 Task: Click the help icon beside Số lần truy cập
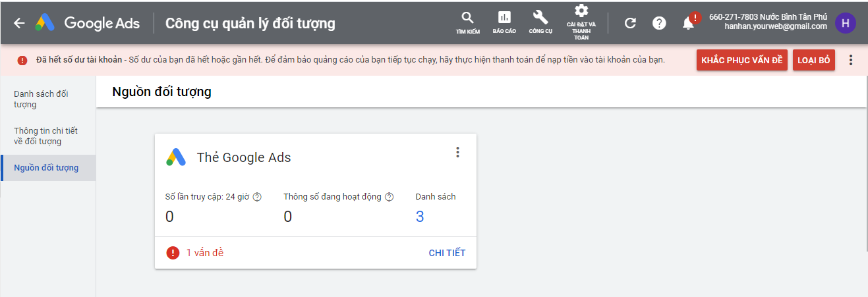257,197
